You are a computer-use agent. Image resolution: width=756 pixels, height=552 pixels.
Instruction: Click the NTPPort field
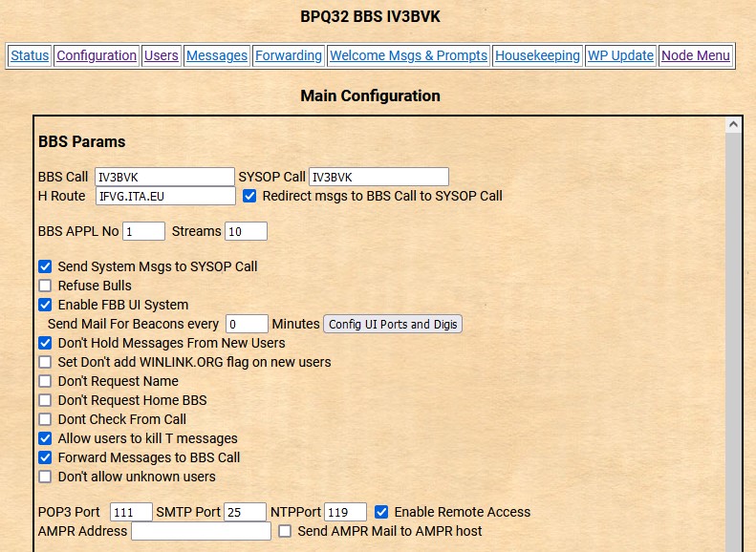[345, 512]
